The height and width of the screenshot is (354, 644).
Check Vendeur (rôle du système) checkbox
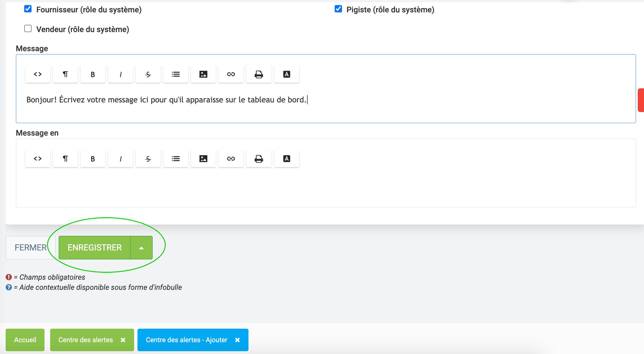coord(28,29)
